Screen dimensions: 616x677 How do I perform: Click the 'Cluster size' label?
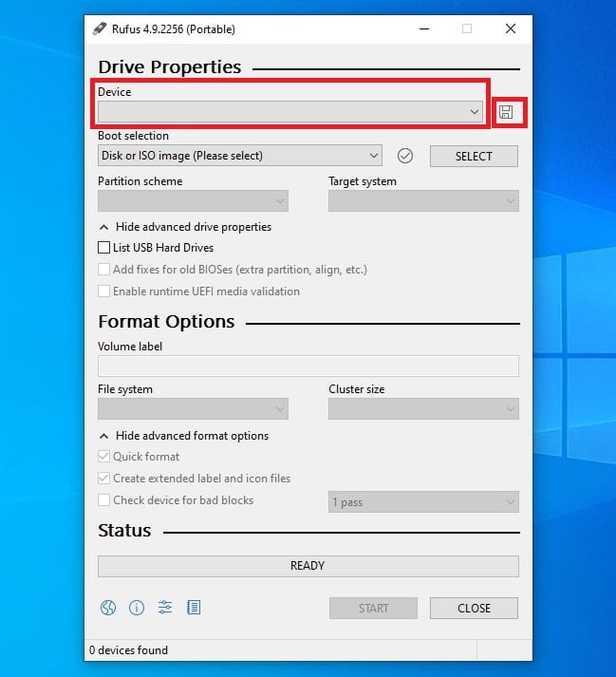pos(357,389)
